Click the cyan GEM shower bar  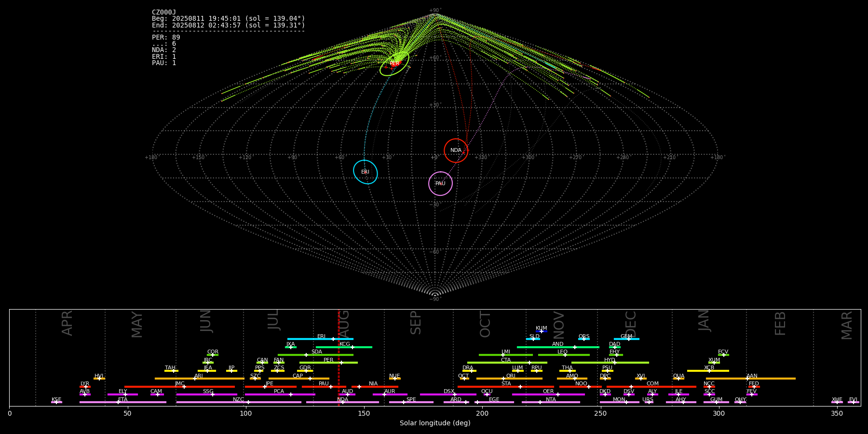pos(626,339)
